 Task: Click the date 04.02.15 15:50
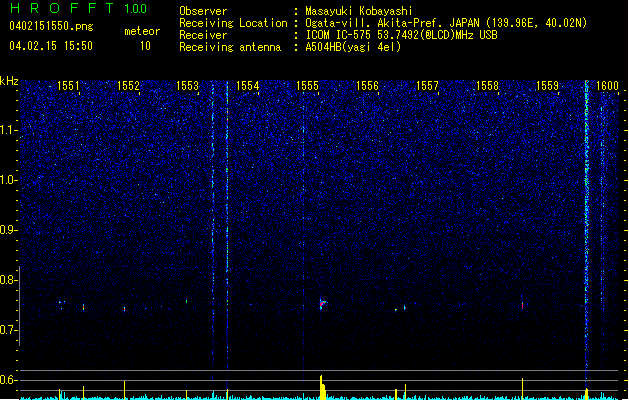pos(51,46)
